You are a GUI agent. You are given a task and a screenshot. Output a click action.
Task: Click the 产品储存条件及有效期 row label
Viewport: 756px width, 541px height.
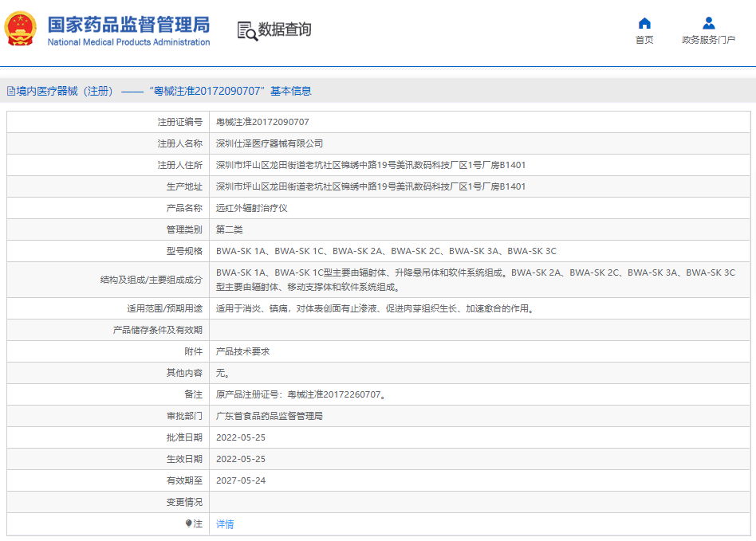pyautogui.click(x=158, y=330)
